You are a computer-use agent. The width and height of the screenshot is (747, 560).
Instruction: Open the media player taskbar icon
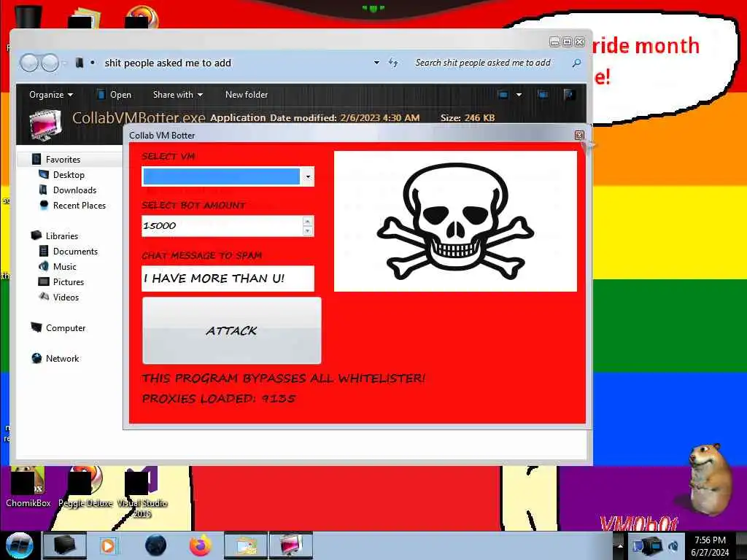coord(108,545)
